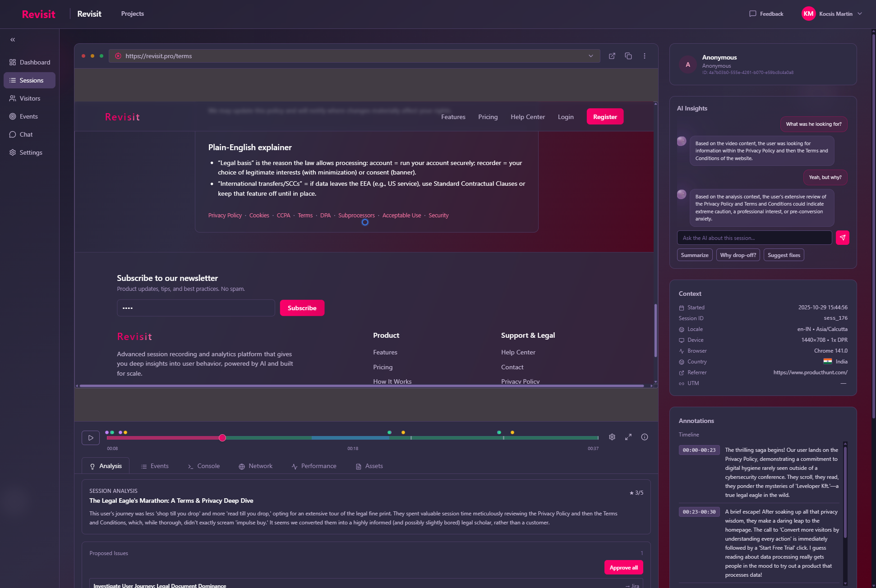Click the Approve all button
Image resolution: width=876 pixels, height=588 pixels.
pos(623,567)
